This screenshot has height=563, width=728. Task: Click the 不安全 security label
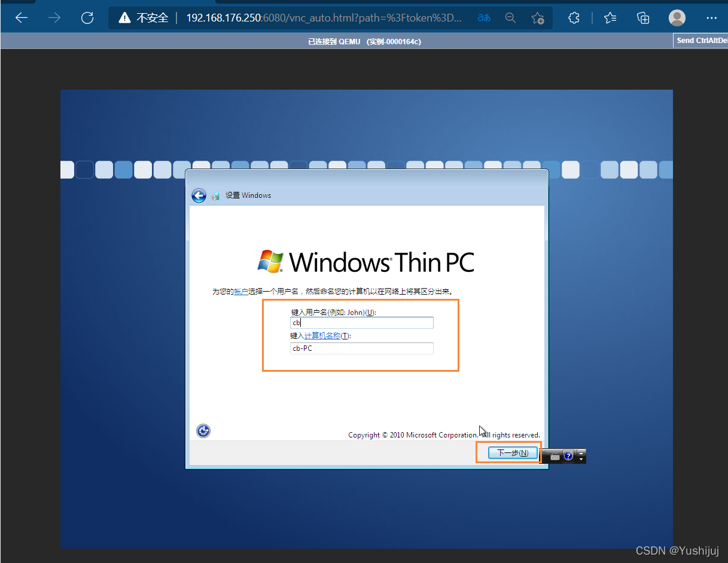[x=153, y=18]
